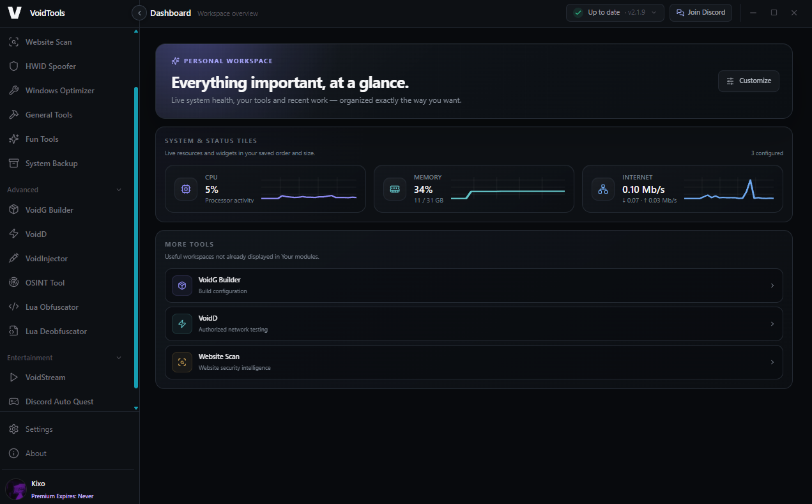This screenshot has height=504, width=812.
Task: Open General Tools from sidebar
Action: pos(66,115)
